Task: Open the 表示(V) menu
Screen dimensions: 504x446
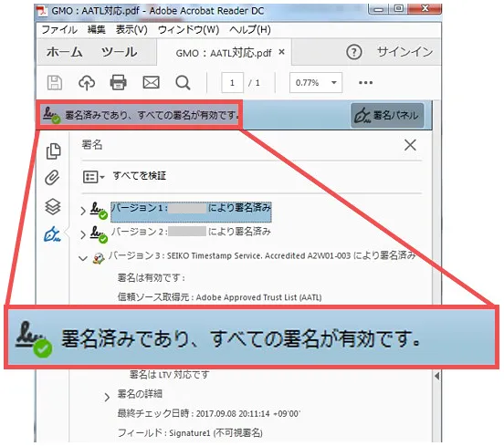Action: [131, 29]
